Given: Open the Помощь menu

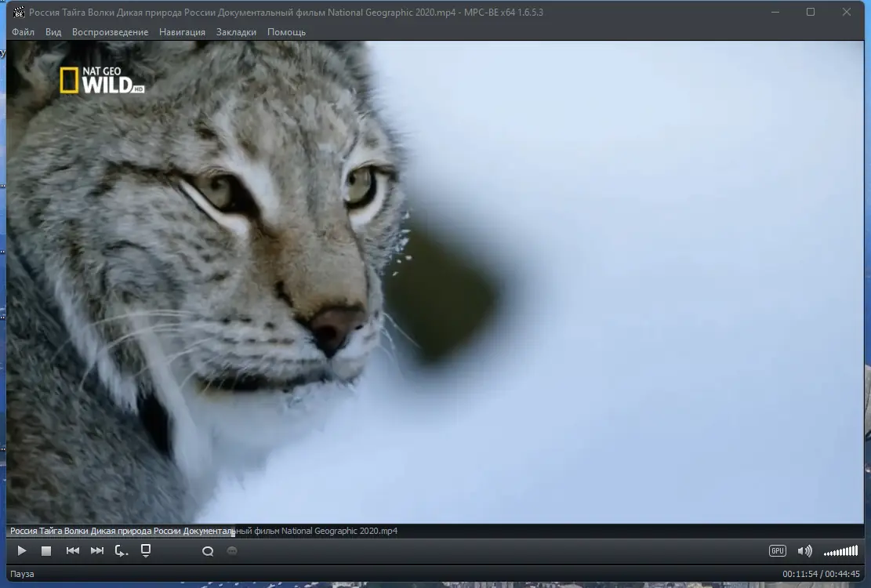Looking at the screenshot, I should [287, 32].
